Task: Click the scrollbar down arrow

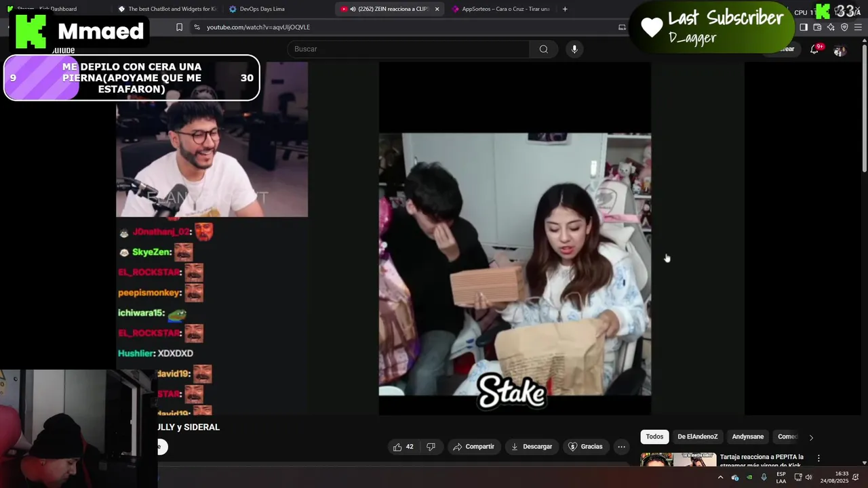Action: pyautogui.click(x=864, y=463)
